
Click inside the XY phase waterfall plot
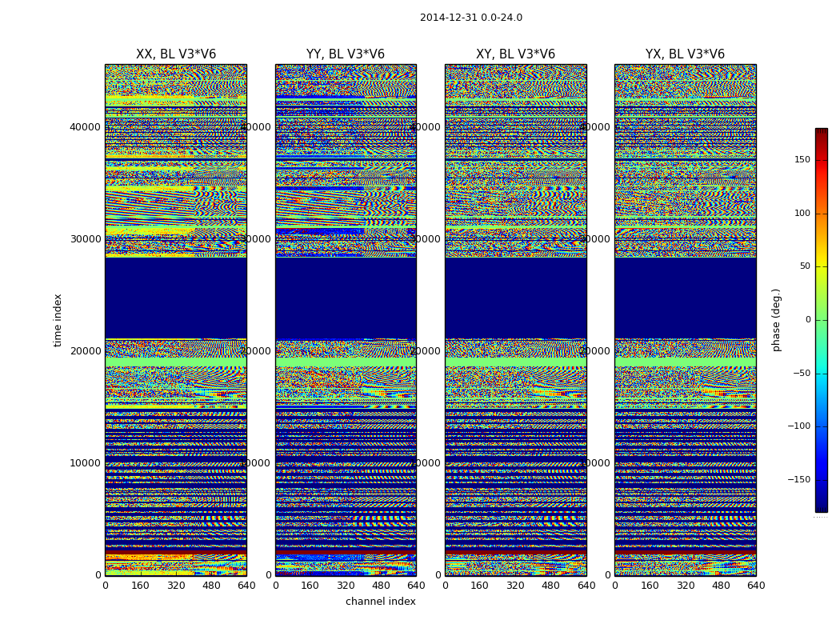[515, 320]
